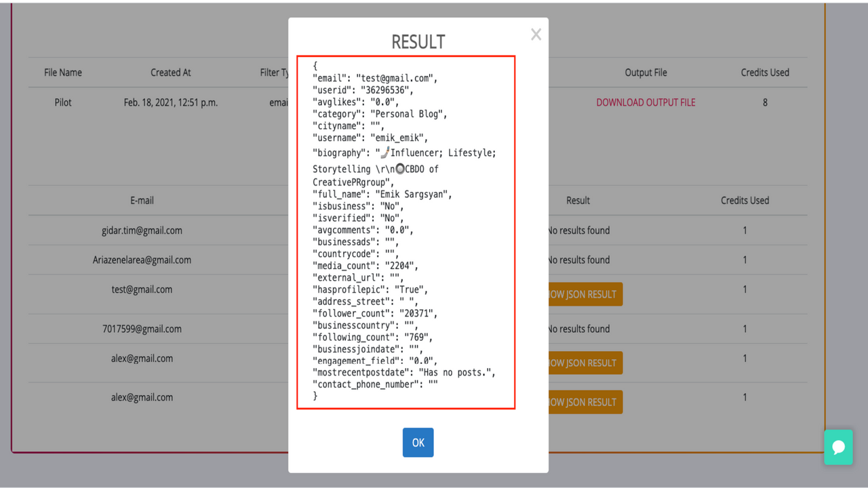Click the "hasprofilepic": "True" line
Image resolution: width=868 pixels, height=488 pixels.
[x=370, y=289]
